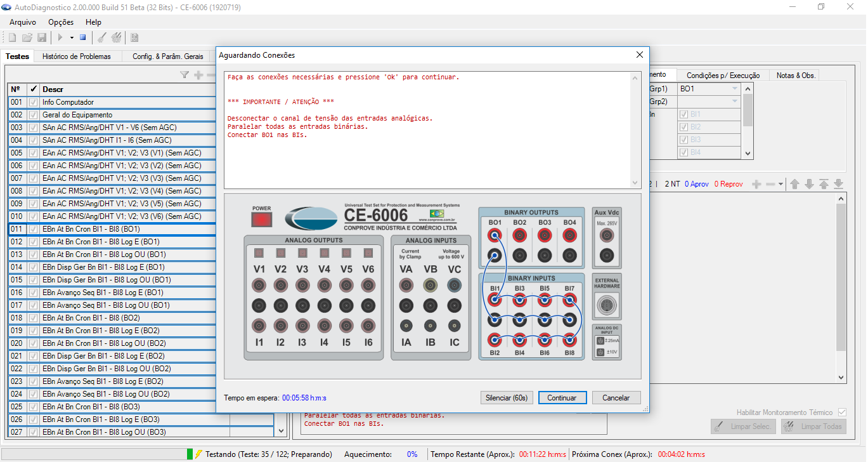Click the Limpar Selec. button
This screenshot has height=462, width=868.
(x=744, y=426)
